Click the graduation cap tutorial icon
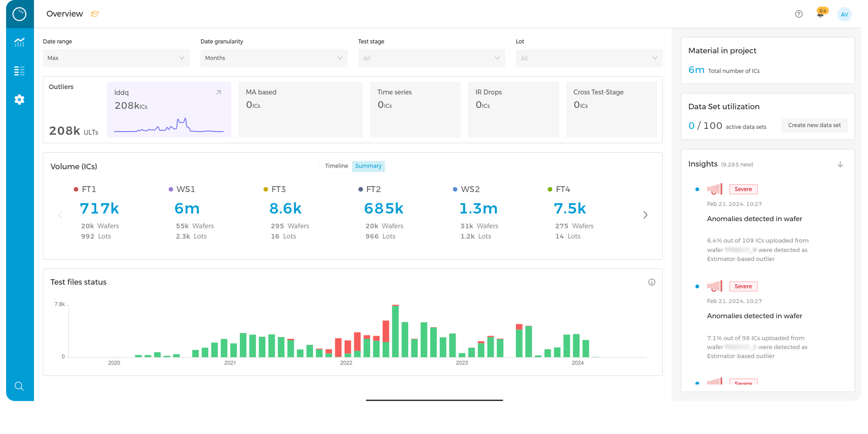 click(x=95, y=14)
